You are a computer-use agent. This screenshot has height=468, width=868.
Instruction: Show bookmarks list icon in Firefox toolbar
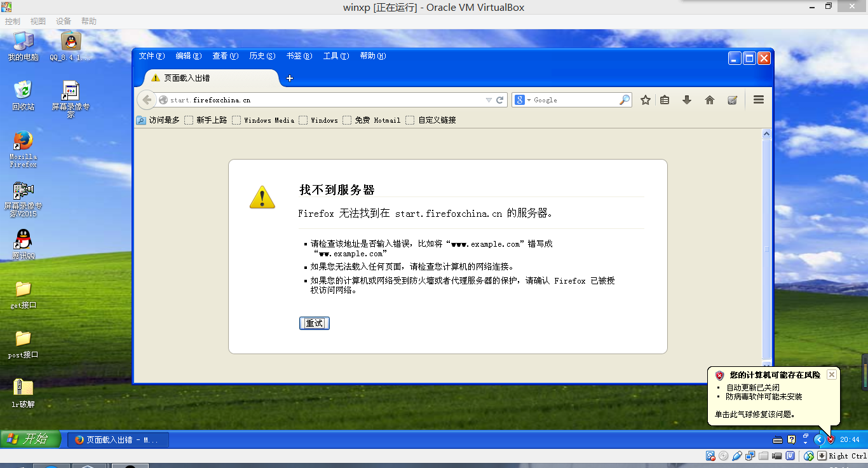665,100
